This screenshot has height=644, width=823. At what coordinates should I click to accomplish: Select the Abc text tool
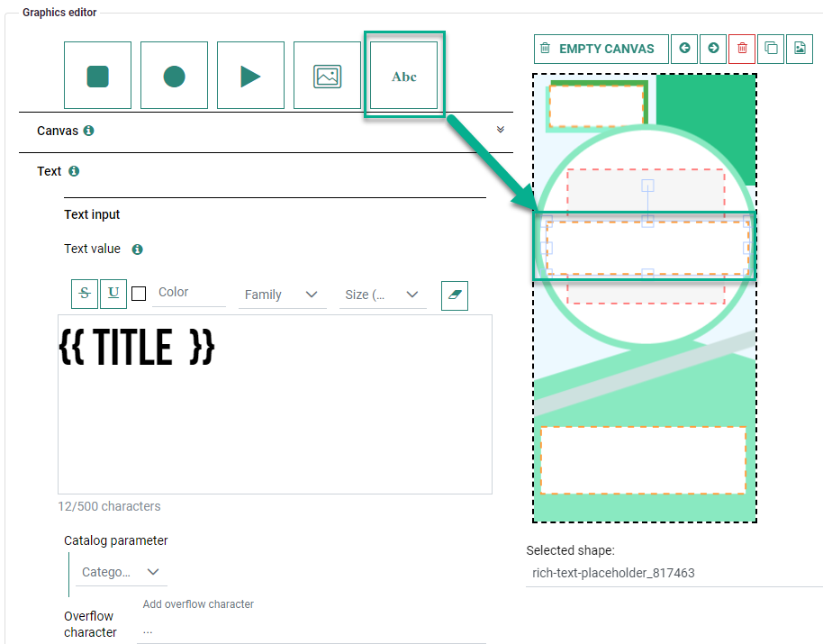[404, 76]
